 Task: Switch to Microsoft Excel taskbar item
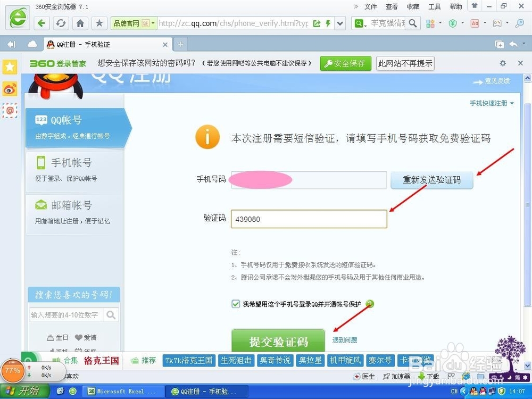point(124,392)
